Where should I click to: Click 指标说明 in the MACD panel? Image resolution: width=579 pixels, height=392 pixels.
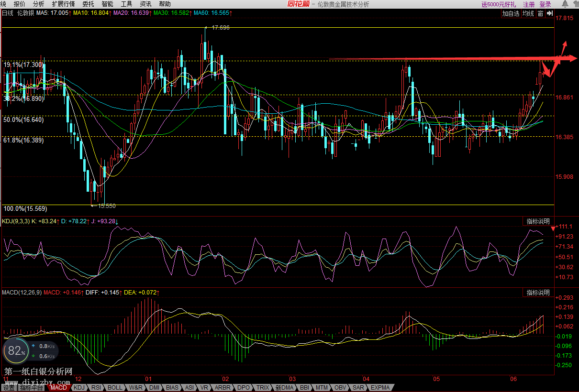point(538,292)
